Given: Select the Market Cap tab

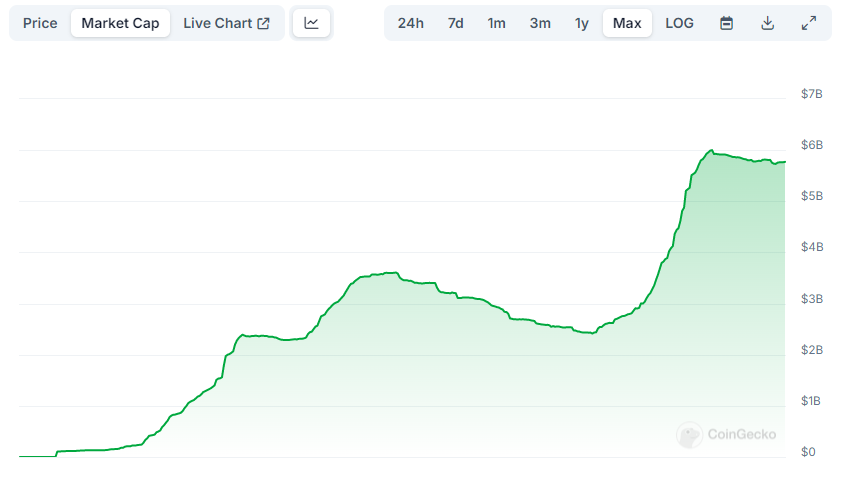Looking at the screenshot, I should [120, 23].
